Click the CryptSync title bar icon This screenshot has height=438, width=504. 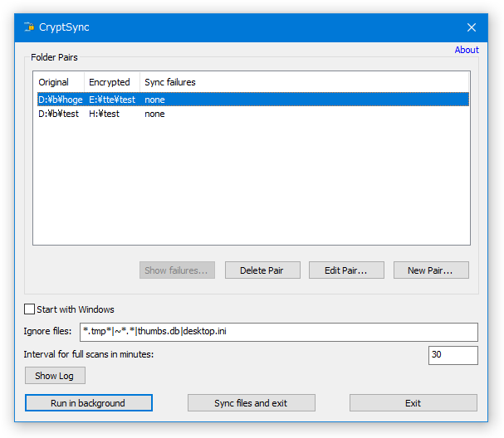point(29,27)
